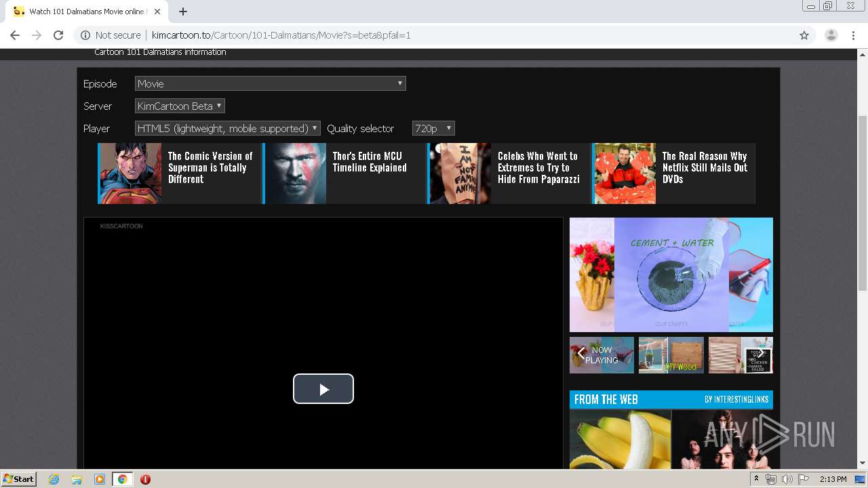
Task: Open the volume speaker tray icon
Action: click(787, 479)
